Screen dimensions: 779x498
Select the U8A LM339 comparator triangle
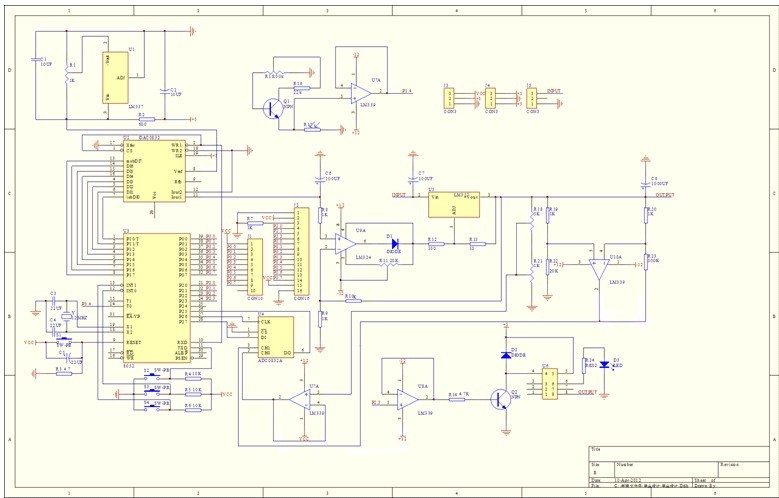407,399
